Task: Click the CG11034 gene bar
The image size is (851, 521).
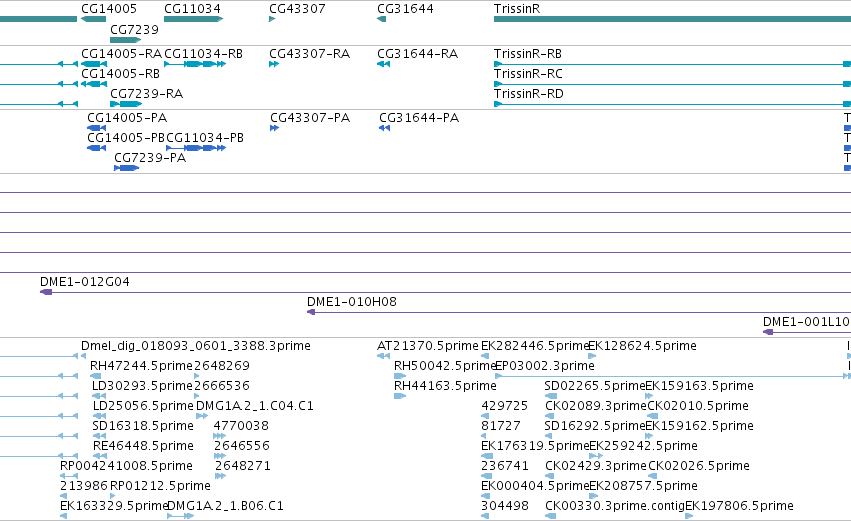Action: tap(193, 19)
